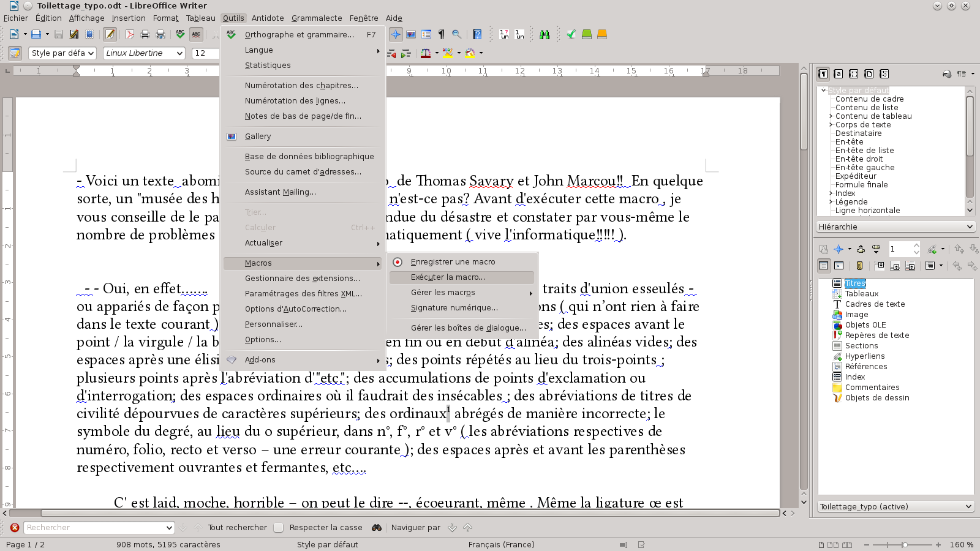Click the orange book icon in toolbar
Viewport: 980px width, 551px height.
point(602,35)
